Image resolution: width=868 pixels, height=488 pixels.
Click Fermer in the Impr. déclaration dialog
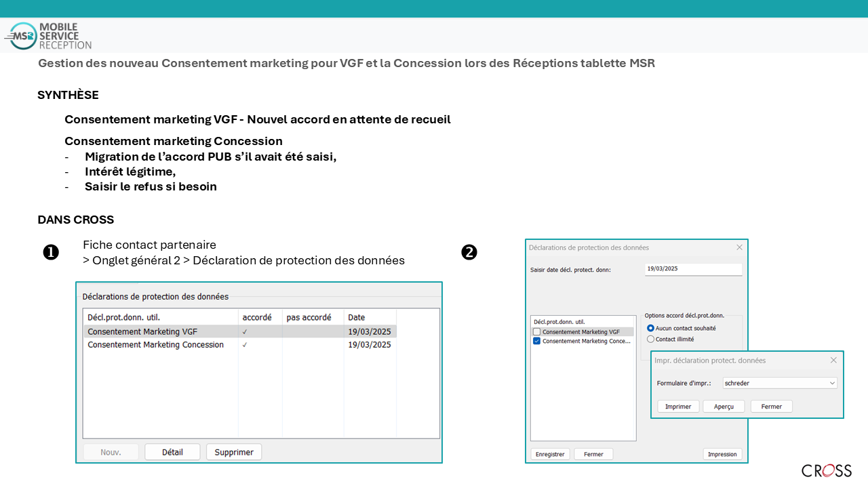point(772,407)
